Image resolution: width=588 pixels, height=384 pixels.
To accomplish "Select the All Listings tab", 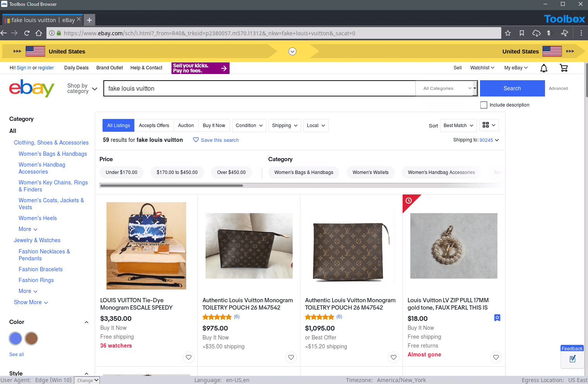I will coord(118,126).
